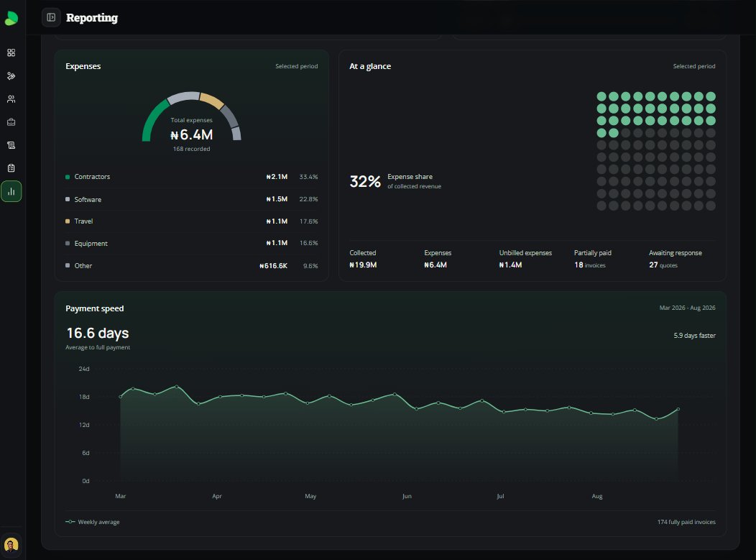This screenshot has height=560, width=756.
Task: Click the Aug label on chart axis
Action: (597, 496)
